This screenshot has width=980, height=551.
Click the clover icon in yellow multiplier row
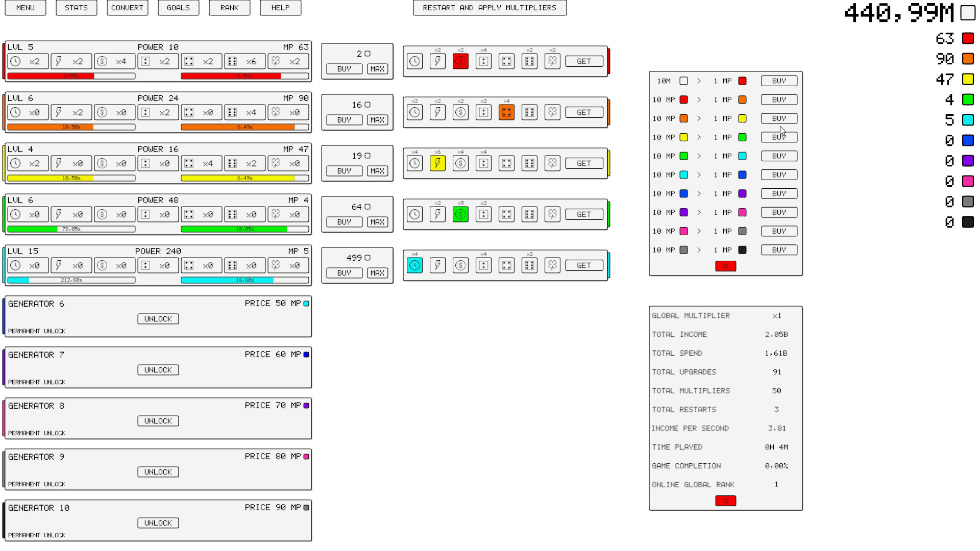(x=552, y=163)
